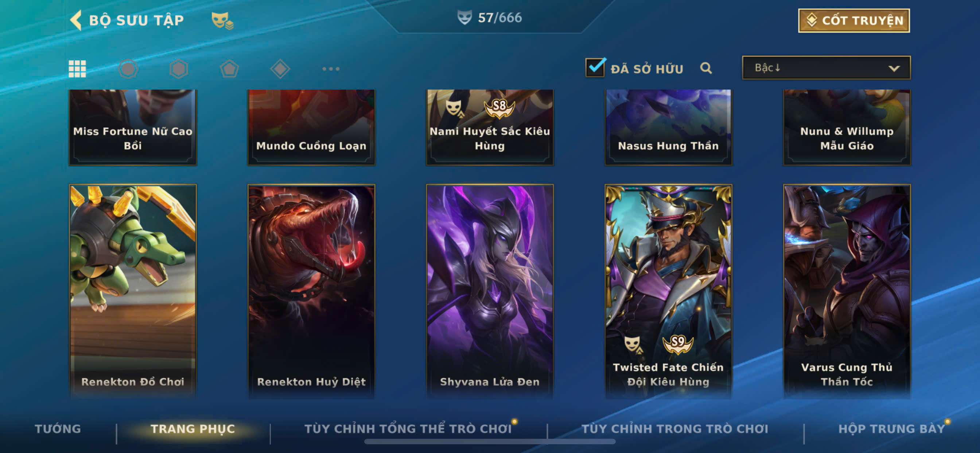Click the magnifier search icon

(x=706, y=69)
